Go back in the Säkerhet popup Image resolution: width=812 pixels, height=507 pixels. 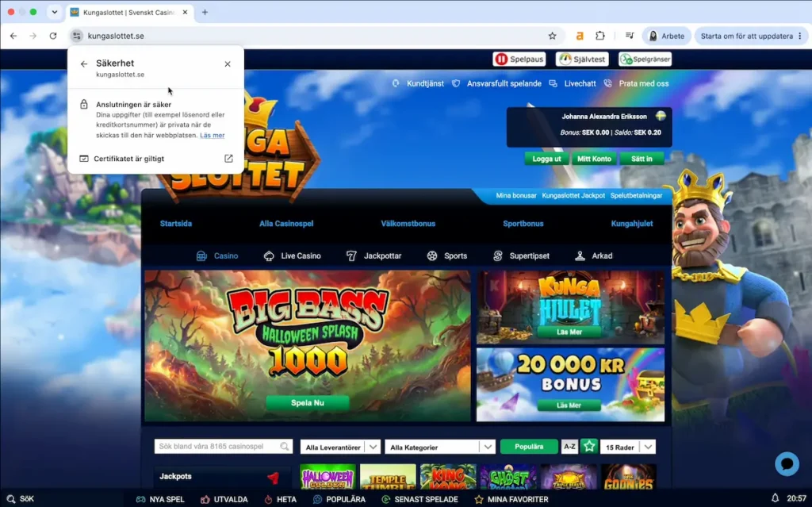point(84,63)
